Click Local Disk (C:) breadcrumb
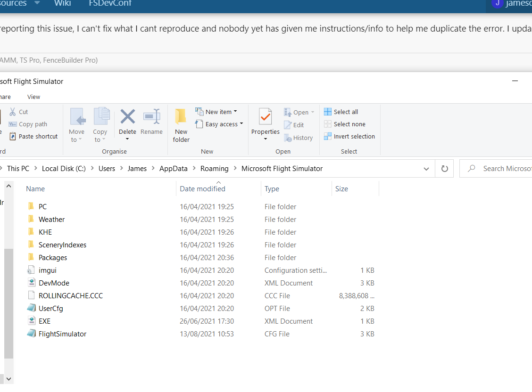 pyautogui.click(x=64, y=169)
